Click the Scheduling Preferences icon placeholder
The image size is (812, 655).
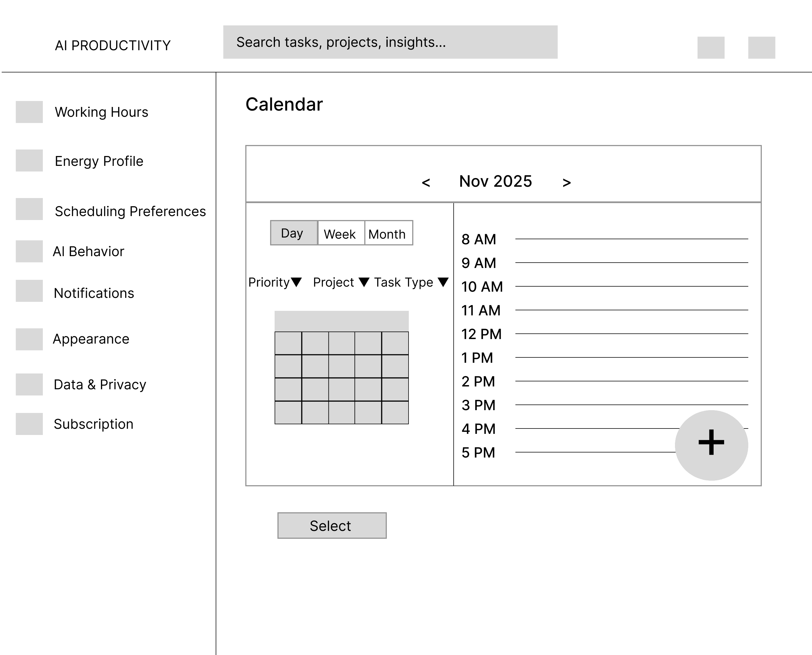[x=29, y=209]
